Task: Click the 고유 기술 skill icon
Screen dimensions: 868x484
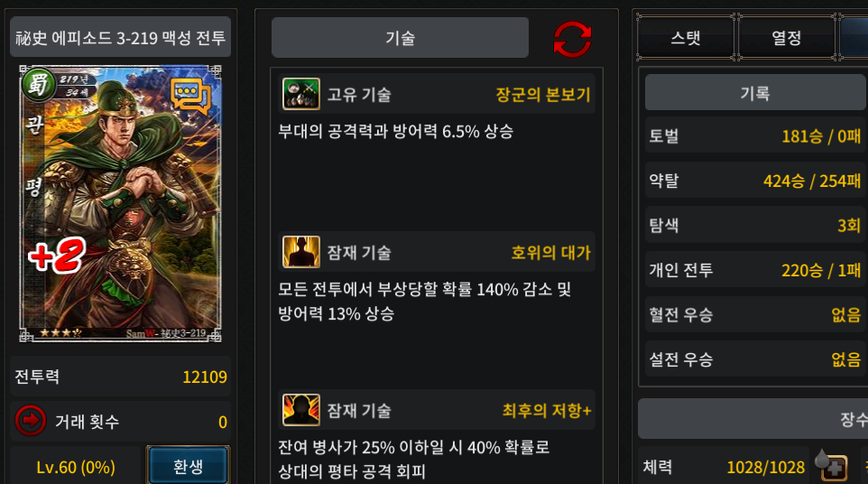Action: point(301,94)
